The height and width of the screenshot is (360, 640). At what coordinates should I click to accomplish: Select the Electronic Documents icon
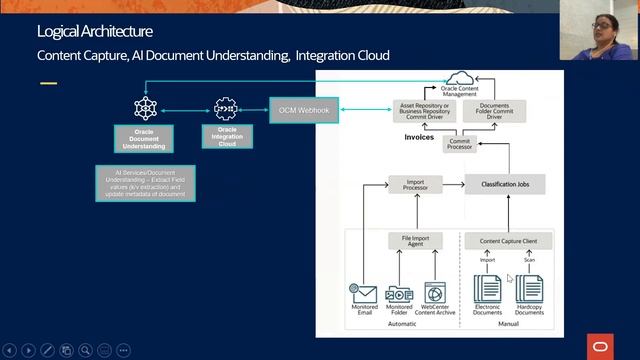[487, 289]
